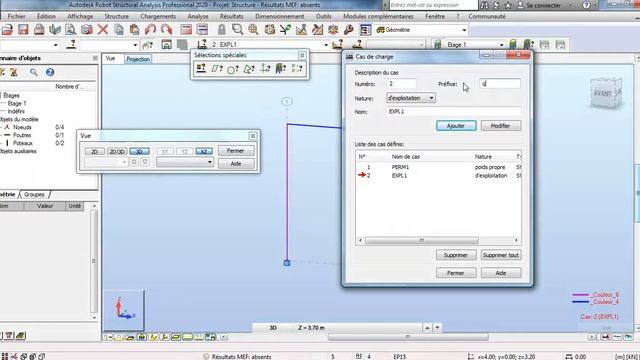Click blue question mark icon in inspector
Screen dimensions: 640x360
click(50, 72)
